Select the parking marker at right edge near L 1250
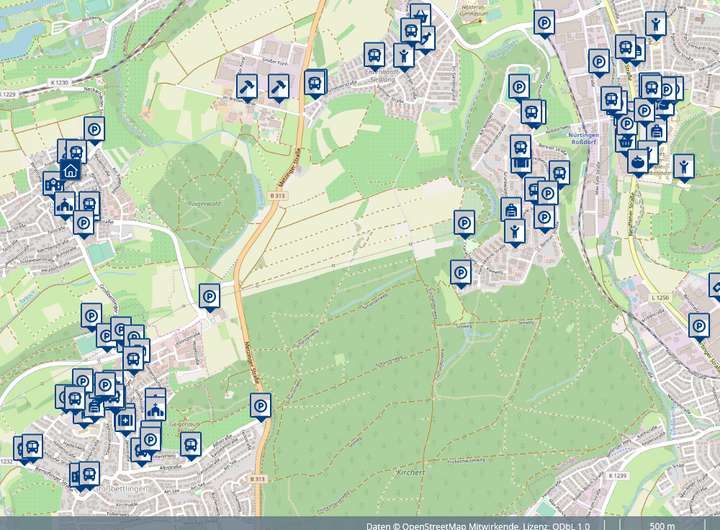The image size is (720, 530). pyautogui.click(x=699, y=325)
